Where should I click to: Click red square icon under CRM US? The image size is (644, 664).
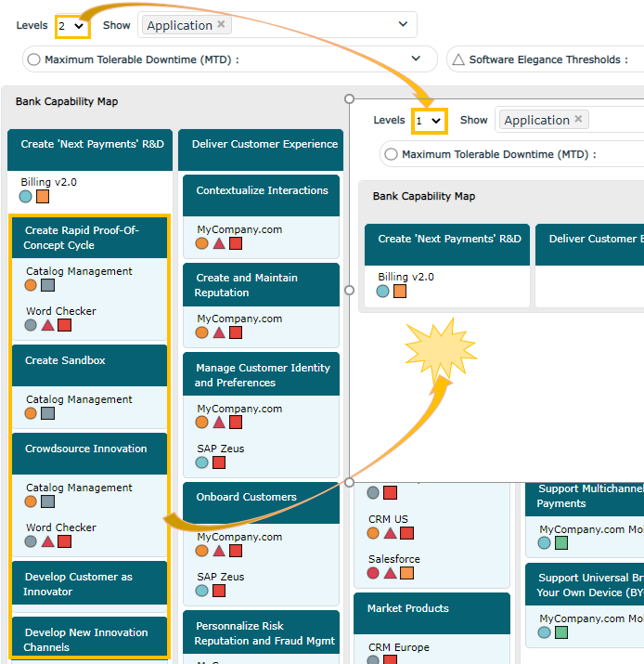click(x=406, y=533)
